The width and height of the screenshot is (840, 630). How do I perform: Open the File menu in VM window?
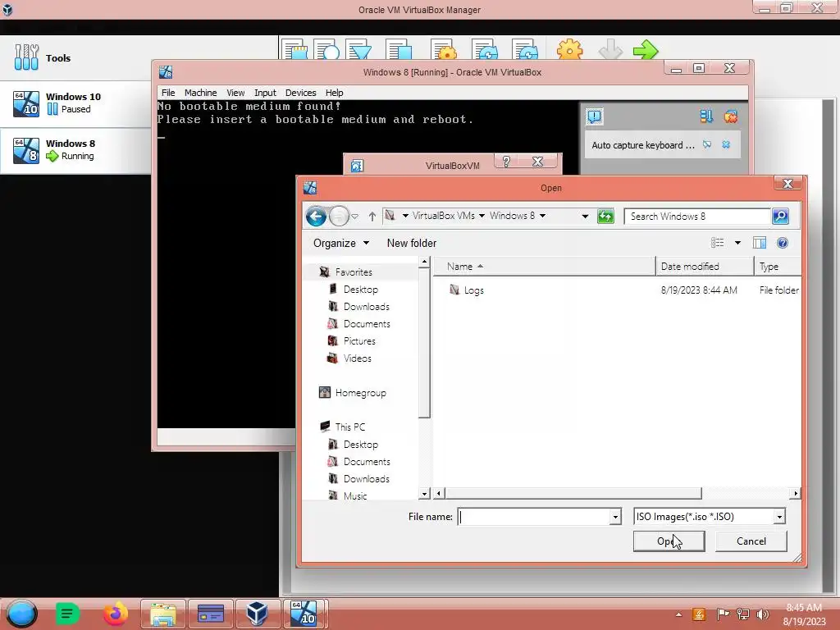point(168,93)
